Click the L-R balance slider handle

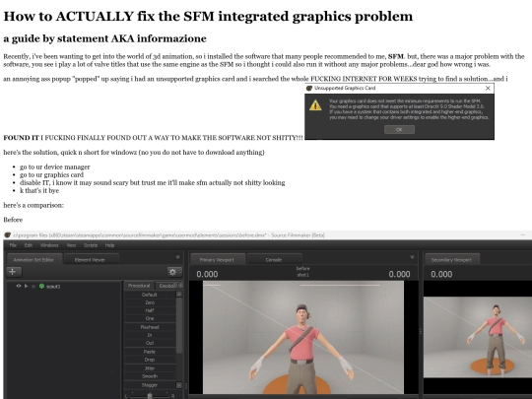150,396
